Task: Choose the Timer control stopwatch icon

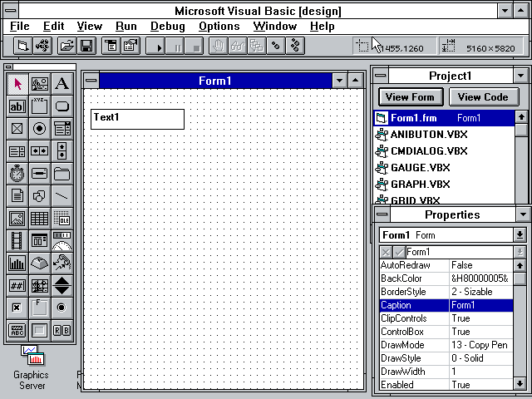Action: click(17, 174)
